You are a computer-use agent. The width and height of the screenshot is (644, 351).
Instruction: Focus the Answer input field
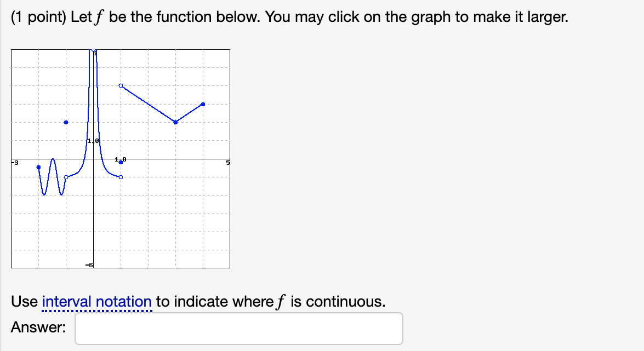(x=238, y=329)
